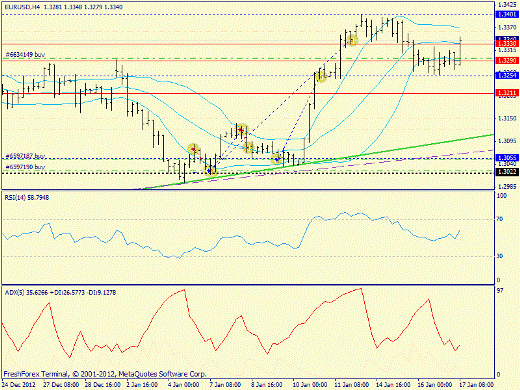520x390 pixels.
Task: Click the yellow trade marker on the 1.3330 line
Action: (352, 41)
